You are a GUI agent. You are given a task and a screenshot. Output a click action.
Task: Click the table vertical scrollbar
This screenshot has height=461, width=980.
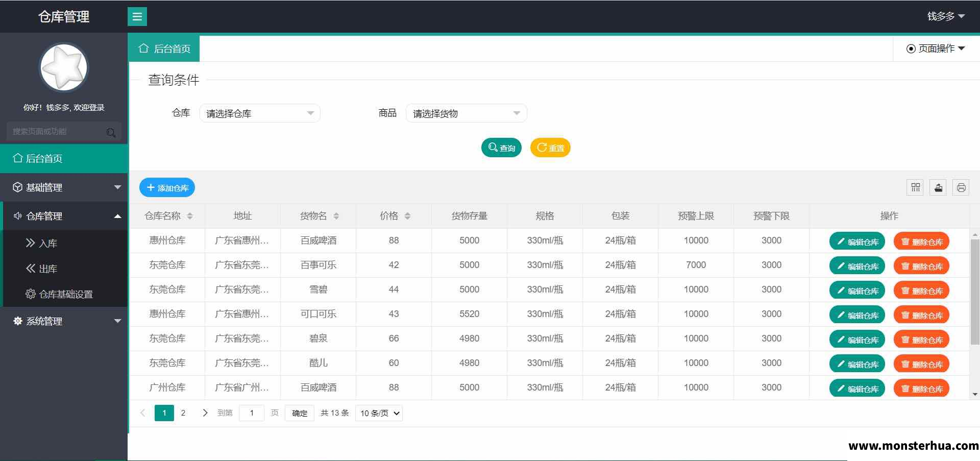click(x=975, y=292)
